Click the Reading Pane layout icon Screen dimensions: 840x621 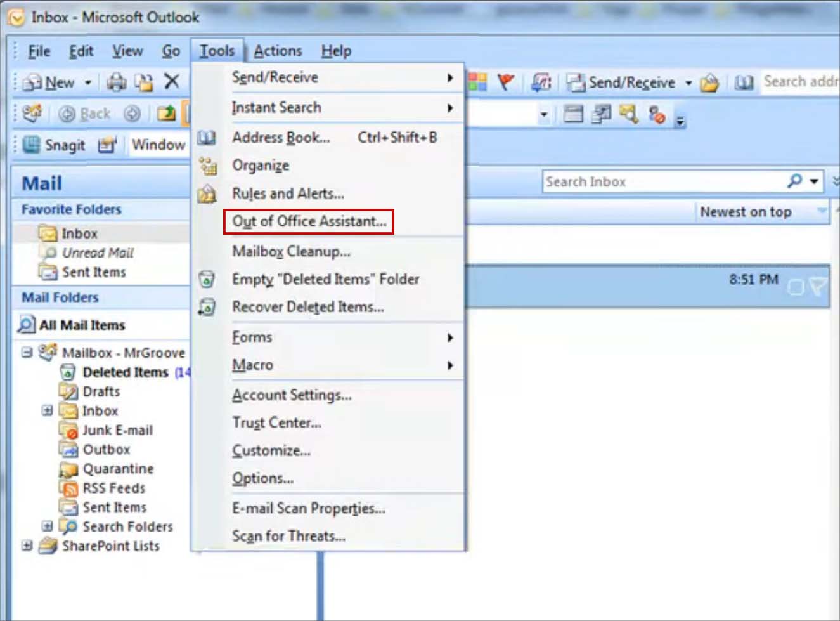(x=573, y=114)
